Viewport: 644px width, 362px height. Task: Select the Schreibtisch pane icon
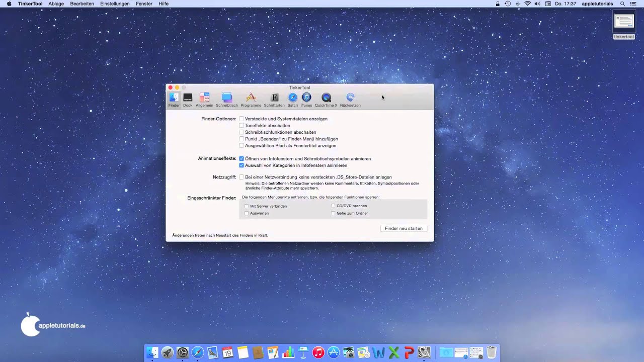(227, 100)
